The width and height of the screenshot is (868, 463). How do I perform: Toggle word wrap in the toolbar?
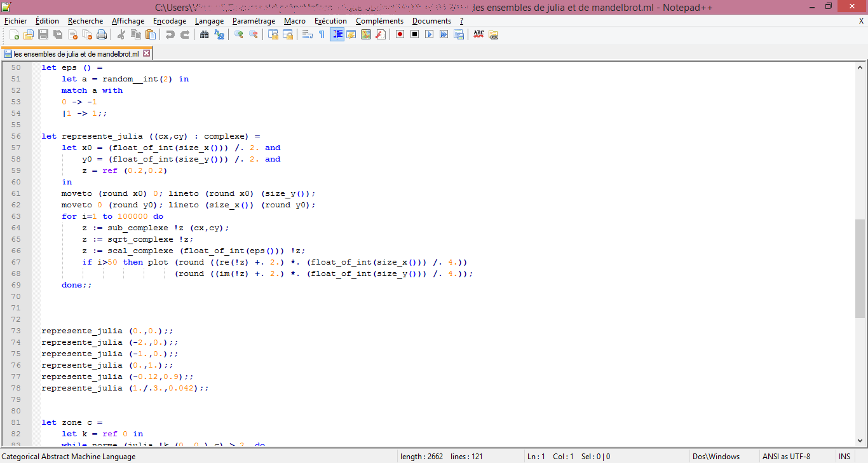click(308, 34)
